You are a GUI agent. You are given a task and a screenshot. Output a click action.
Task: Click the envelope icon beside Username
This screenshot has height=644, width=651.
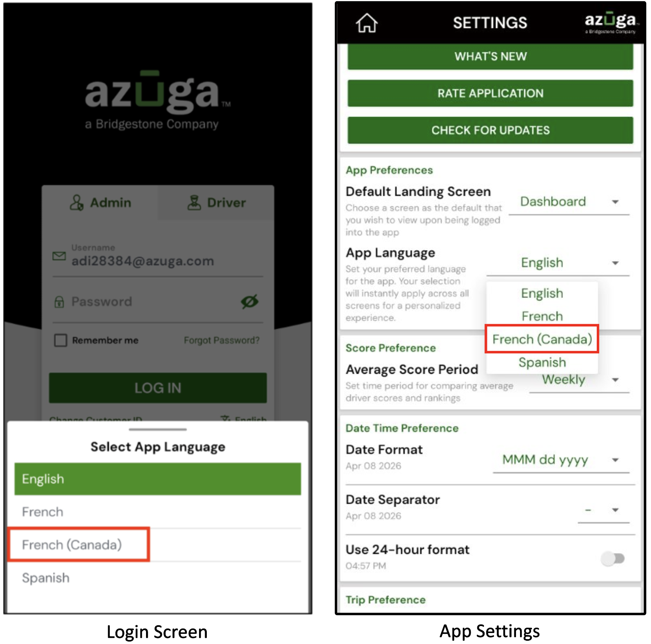(59, 256)
